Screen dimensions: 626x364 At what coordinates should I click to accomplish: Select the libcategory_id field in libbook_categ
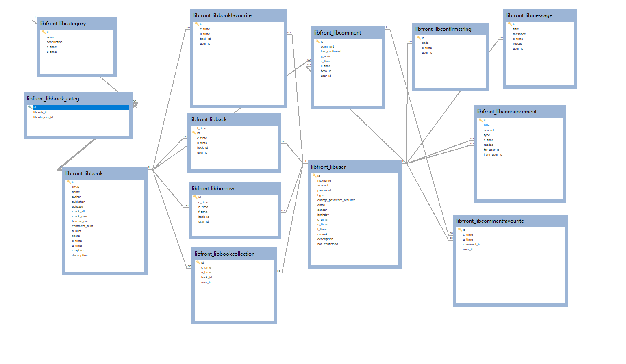[x=43, y=117]
